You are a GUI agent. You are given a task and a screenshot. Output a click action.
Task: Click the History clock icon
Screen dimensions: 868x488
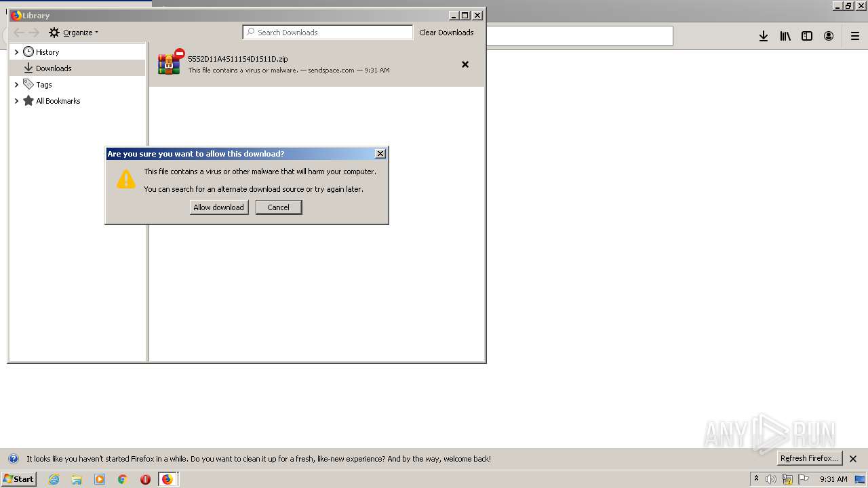click(x=28, y=52)
